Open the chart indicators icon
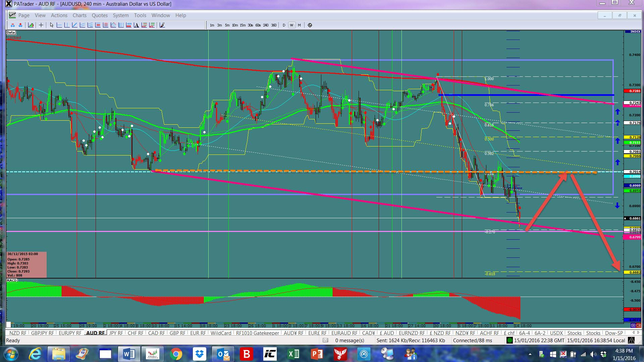 point(31,25)
